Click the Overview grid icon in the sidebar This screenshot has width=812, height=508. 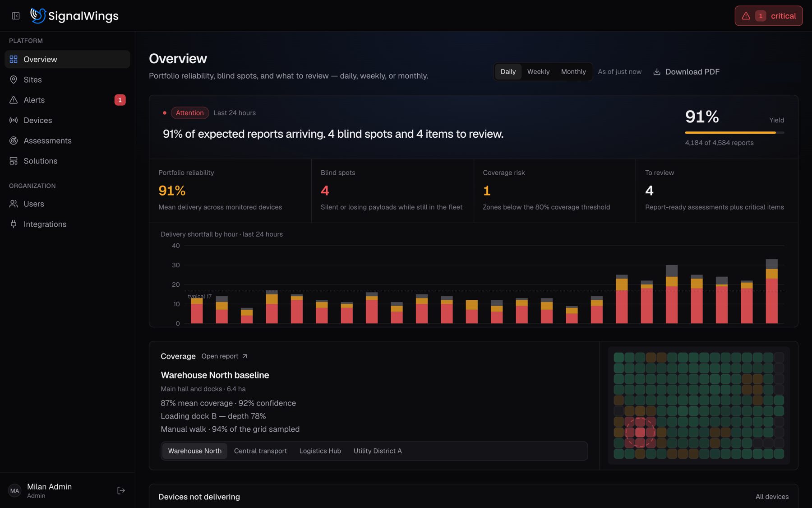click(x=14, y=59)
